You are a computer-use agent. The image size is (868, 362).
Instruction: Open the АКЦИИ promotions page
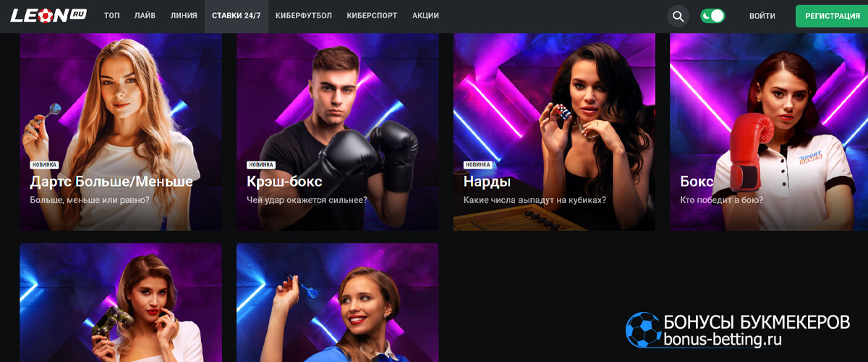click(x=426, y=16)
